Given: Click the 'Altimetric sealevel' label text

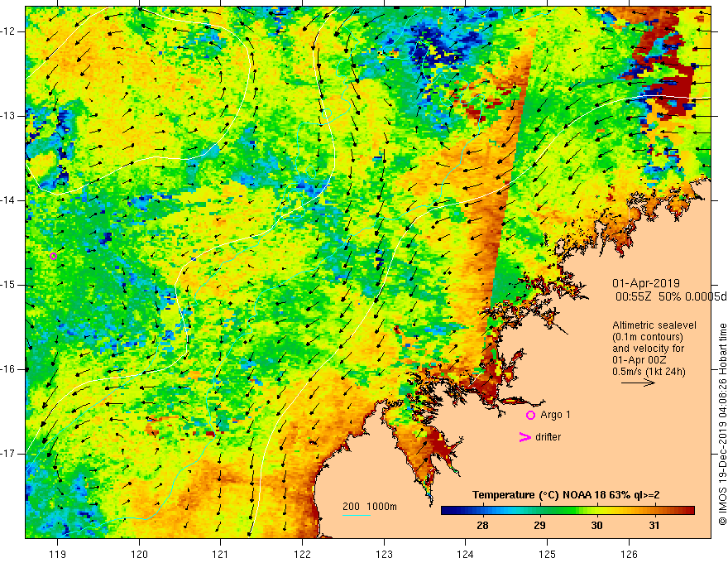Looking at the screenshot, I should coord(654,325).
